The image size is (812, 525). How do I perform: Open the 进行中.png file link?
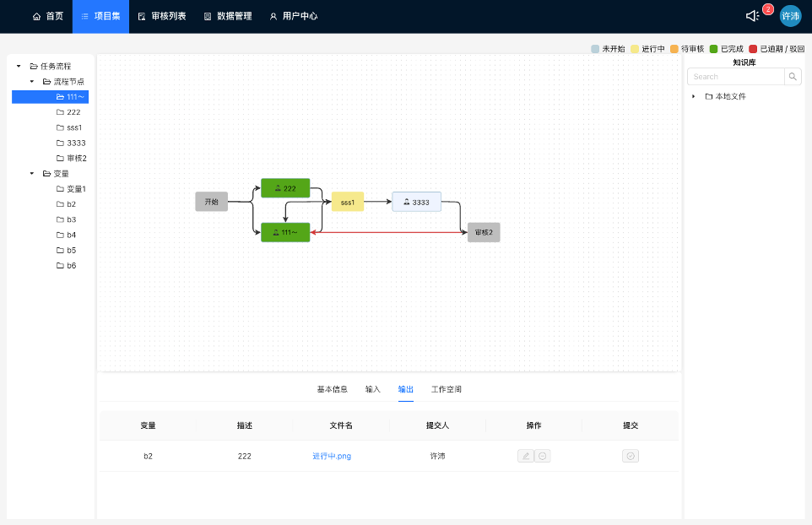(x=332, y=456)
